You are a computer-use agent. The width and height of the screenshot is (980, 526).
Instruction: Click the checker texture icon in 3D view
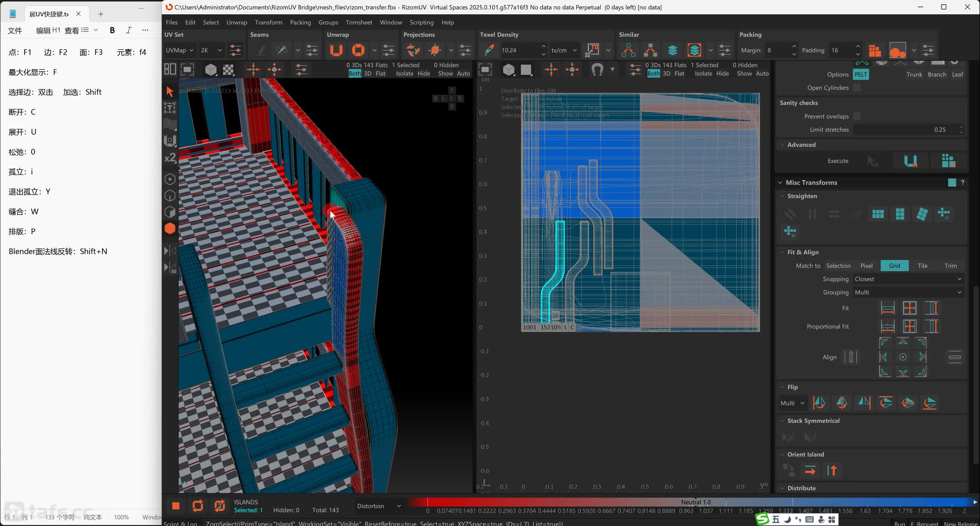coord(229,70)
